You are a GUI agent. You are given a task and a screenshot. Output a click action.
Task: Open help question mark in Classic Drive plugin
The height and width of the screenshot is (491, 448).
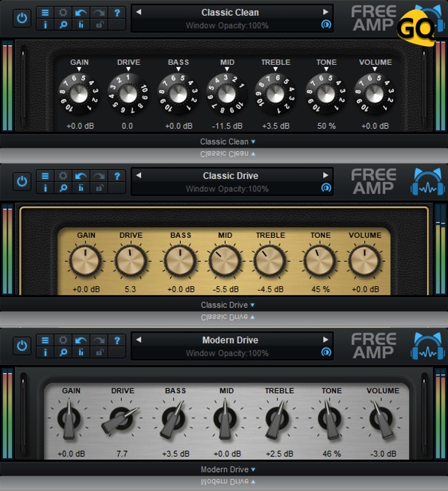click(x=117, y=176)
